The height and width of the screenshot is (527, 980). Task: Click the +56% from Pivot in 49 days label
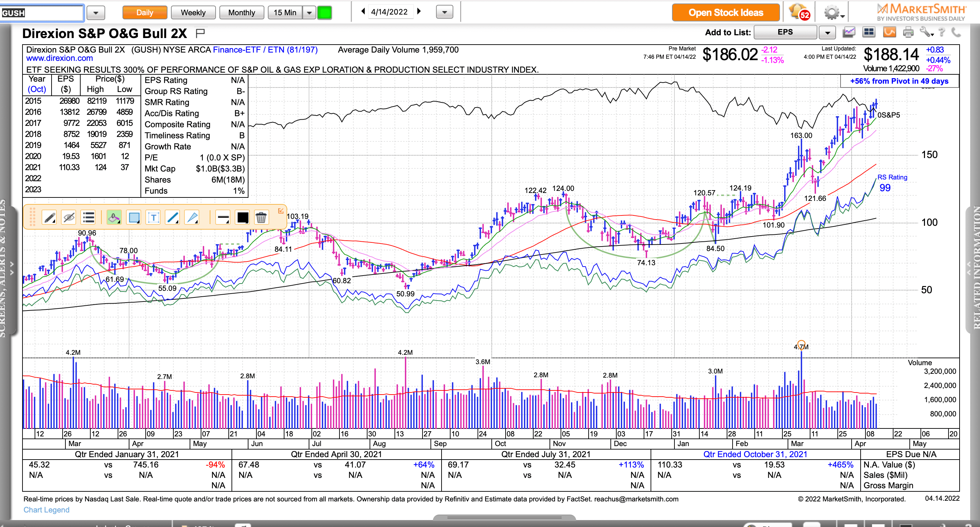tap(899, 81)
